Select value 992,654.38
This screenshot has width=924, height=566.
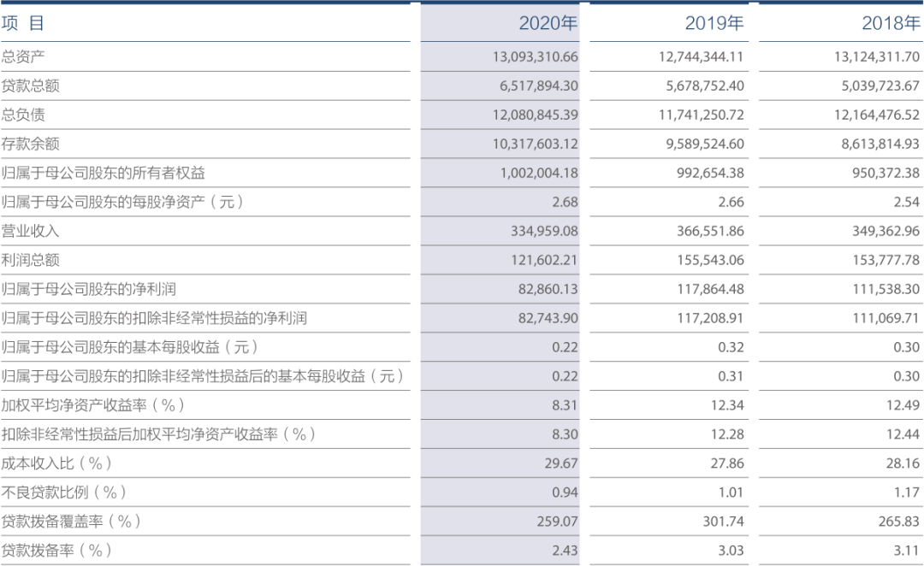(x=710, y=173)
